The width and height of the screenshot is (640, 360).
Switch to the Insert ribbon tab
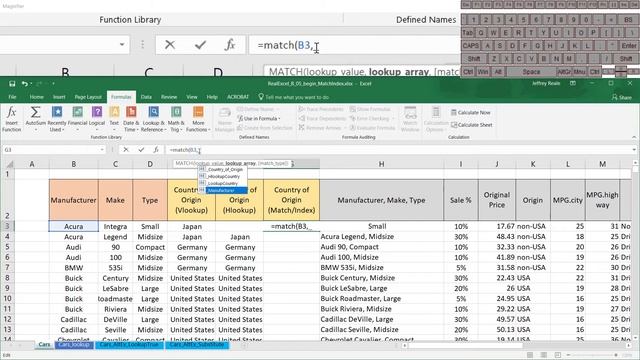[x=59, y=97]
